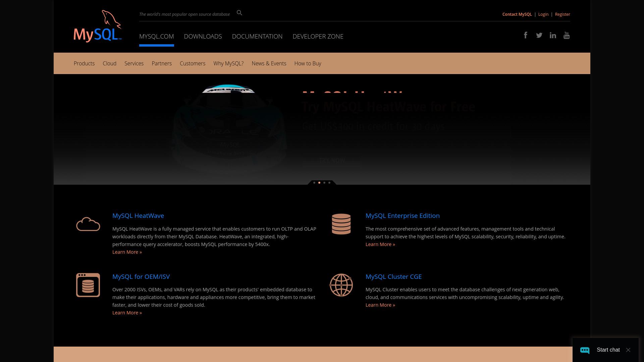Click the OEM/ISV embedded database icon
Image resolution: width=644 pixels, height=362 pixels.
[88, 285]
